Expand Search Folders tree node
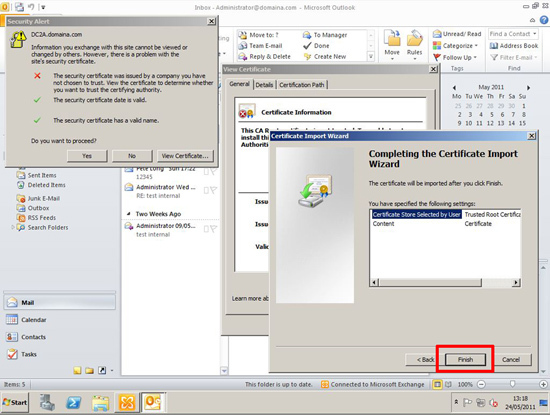This screenshot has width=550, height=415. point(13,227)
